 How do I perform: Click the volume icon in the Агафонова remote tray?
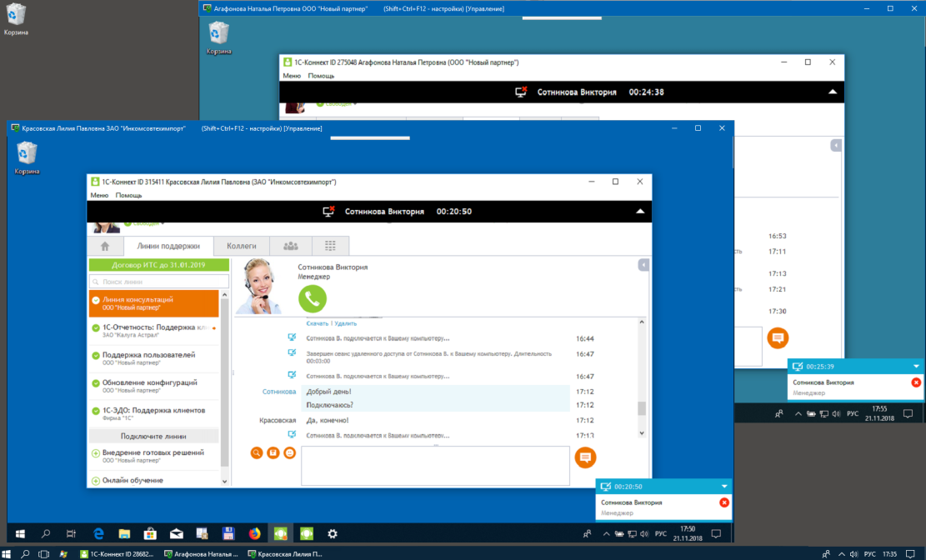[x=836, y=413]
